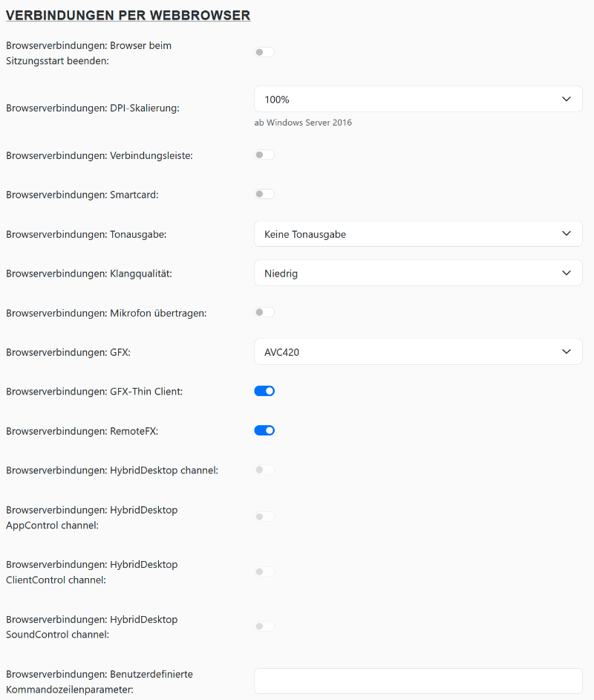Open the DPI-Skalierung 100% dropdown
This screenshot has width=594, height=700.
pyautogui.click(x=417, y=99)
